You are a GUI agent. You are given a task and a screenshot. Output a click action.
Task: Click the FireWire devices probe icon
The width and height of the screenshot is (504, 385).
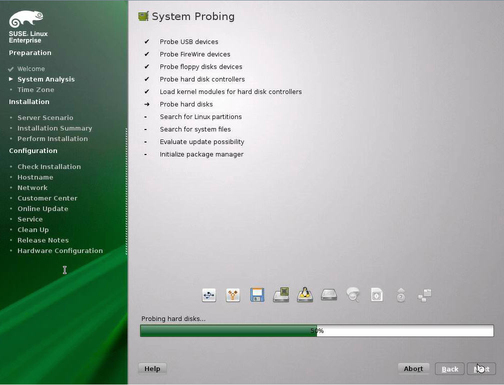pyautogui.click(x=233, y=295)
